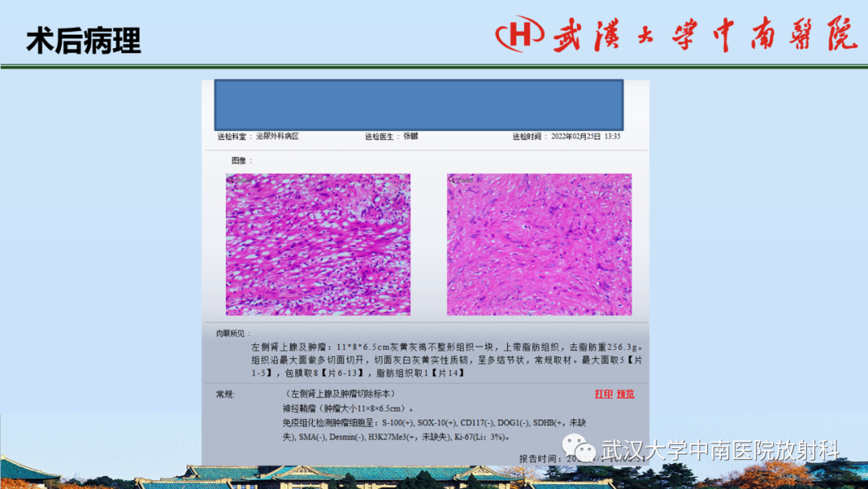
Task: Click the blue redaction box on report header
Action: tap(419, 105)
